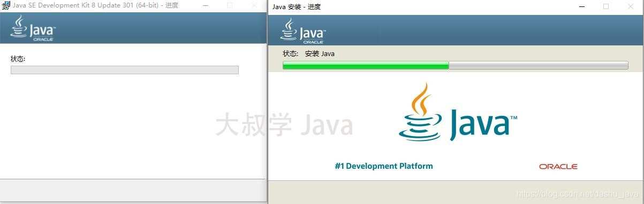
Task: Click the '状态: 安装 Java' status text
Action: (x=309, y=53)
